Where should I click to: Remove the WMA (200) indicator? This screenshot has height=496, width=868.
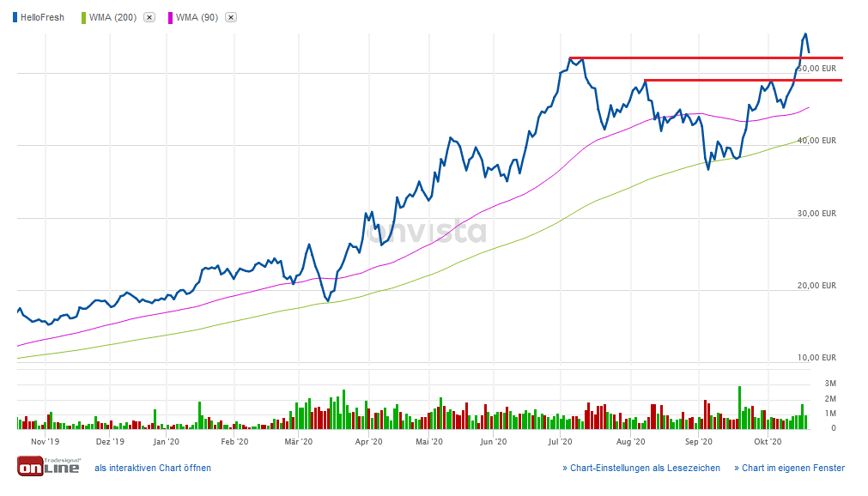(149, 17)
